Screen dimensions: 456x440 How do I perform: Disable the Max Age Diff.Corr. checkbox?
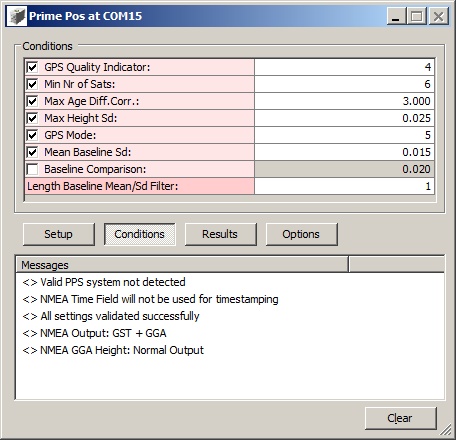pyautogui.click(x=32, y=101)
